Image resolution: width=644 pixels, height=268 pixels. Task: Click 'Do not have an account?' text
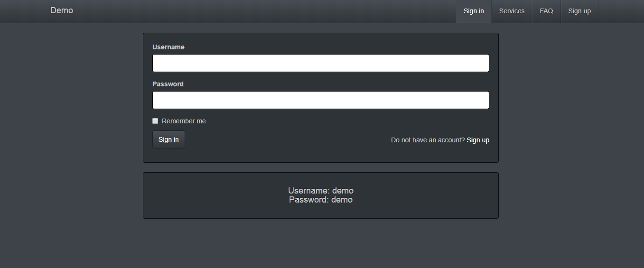(428, 140)
